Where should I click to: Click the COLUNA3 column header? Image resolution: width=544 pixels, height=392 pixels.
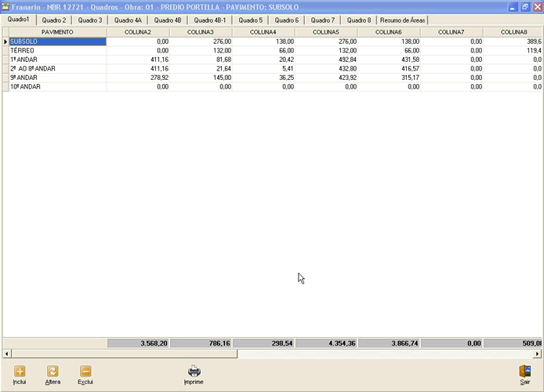(x=201, y=32)
